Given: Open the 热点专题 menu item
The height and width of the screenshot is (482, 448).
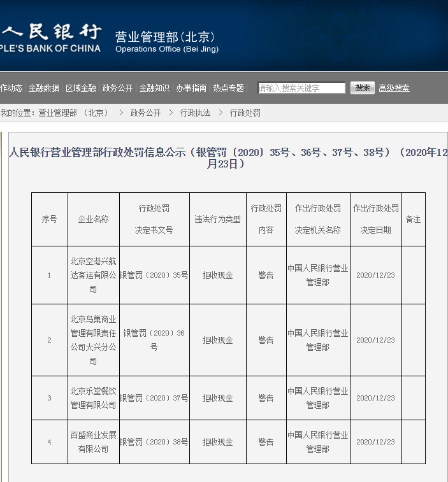Looking at the screenshot, I should pyautogui.click(x=228, y=89).
